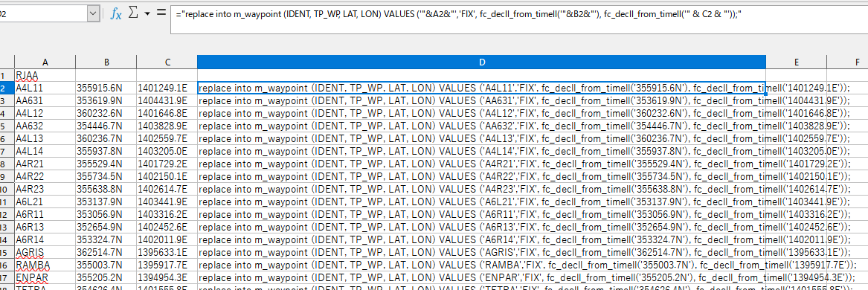Viewport: 868px width, 290px height.
Task: Select row 2 header
Action: pos(7,88)
